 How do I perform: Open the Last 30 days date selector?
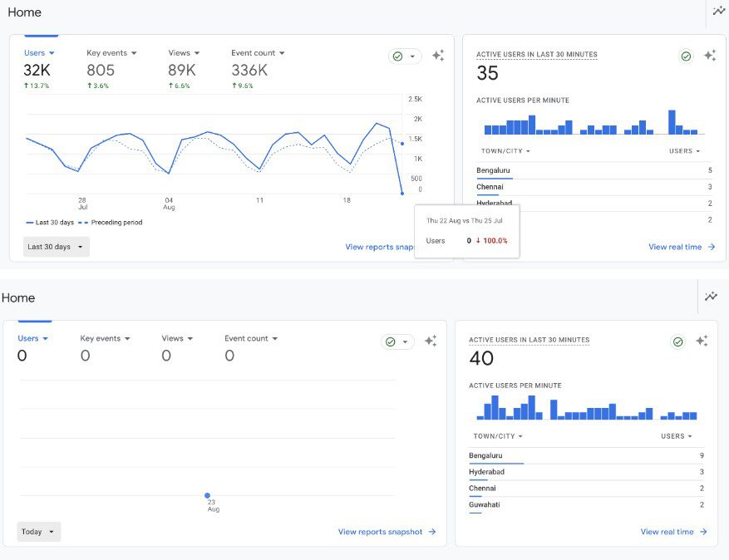tap(55, 246)
